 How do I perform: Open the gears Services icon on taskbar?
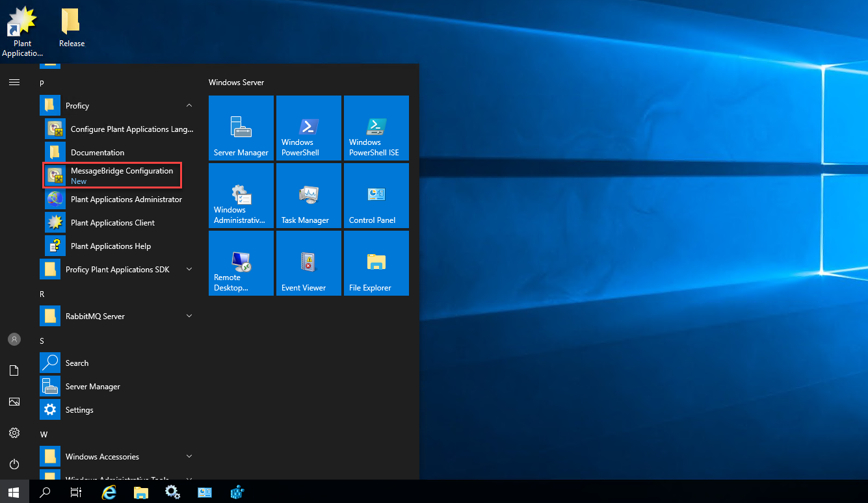coord(173,492)
